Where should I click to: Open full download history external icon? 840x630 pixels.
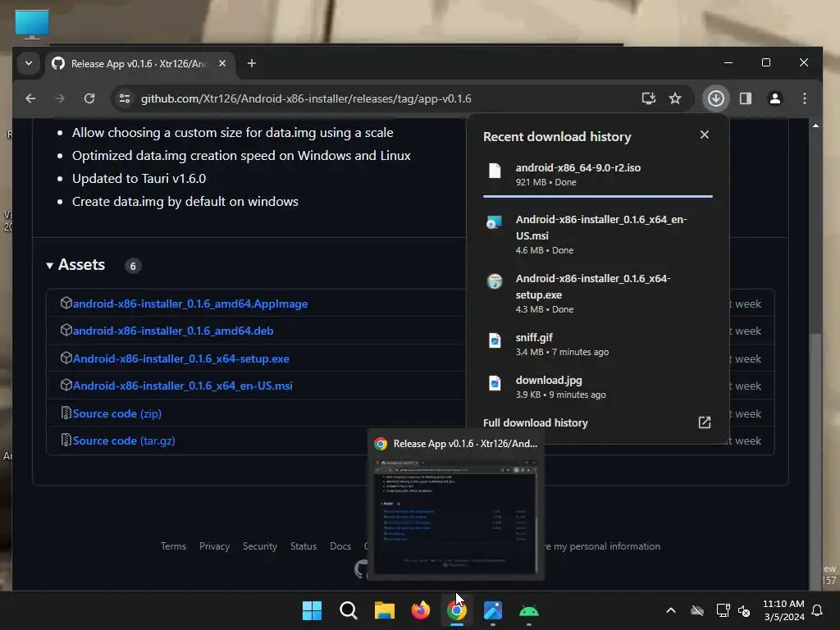pos(705,422)
